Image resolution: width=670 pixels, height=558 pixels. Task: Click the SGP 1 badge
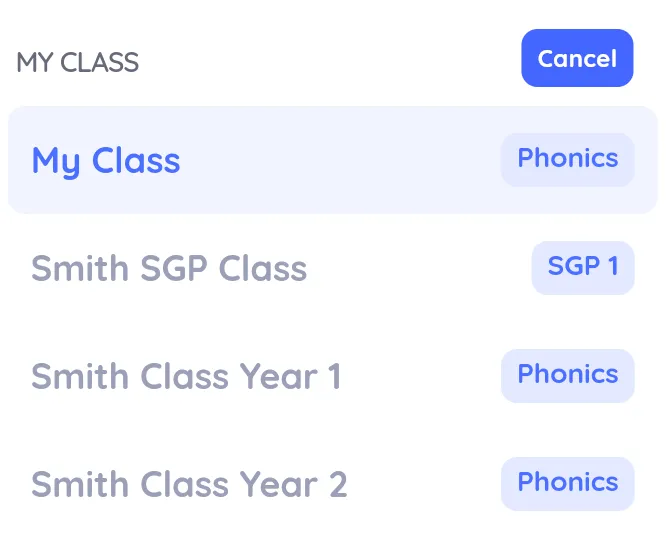pyautogui.click(x=582, y=267)
